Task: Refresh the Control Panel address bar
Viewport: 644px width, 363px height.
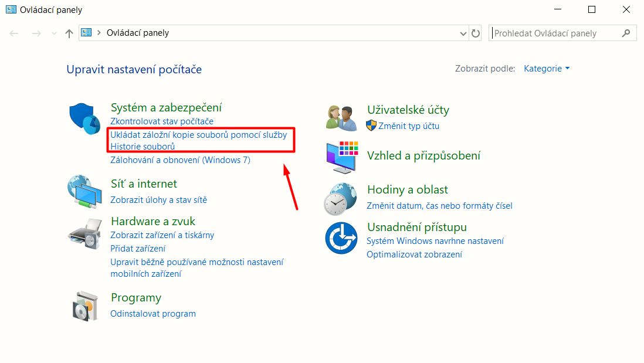Action: tap(476, 33)
